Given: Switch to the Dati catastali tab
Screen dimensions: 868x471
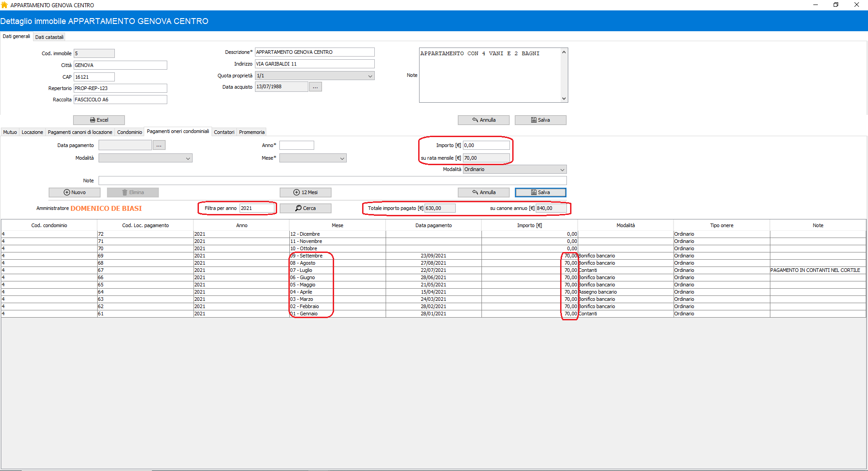Looking at the screenshot, I should (x=49, y=37).
